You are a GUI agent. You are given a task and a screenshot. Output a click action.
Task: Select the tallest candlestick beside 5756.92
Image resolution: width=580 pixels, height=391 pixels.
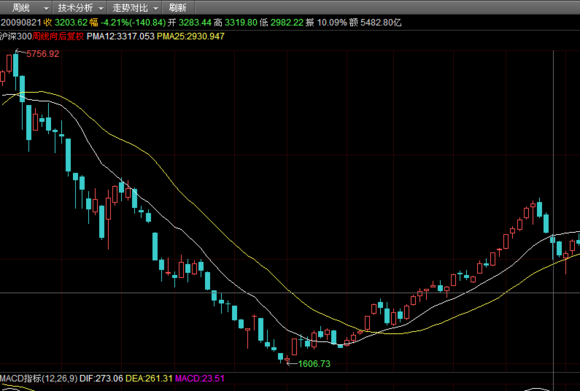tap(16, 65)
